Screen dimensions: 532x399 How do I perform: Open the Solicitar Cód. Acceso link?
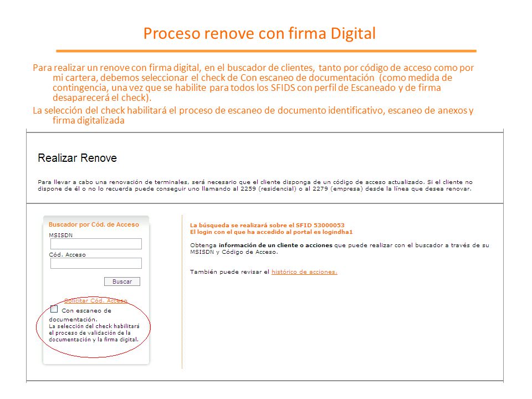[x=96, y=300]
